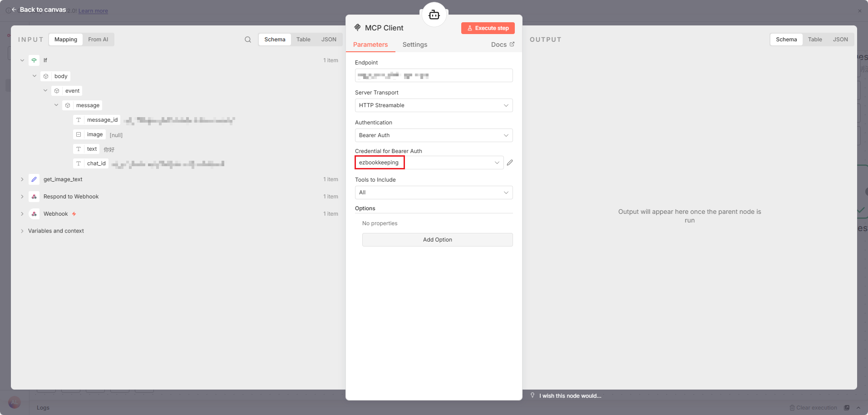The image size is (868, 415).
Task: Open the Server Transport dropdown
Action: pos(434,105)
